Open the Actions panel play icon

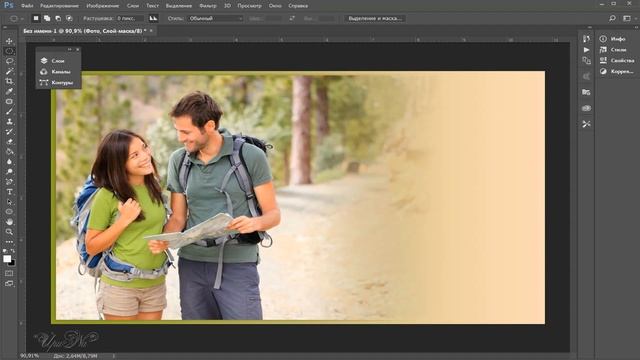pyautogui.click(x=586, y=50)
